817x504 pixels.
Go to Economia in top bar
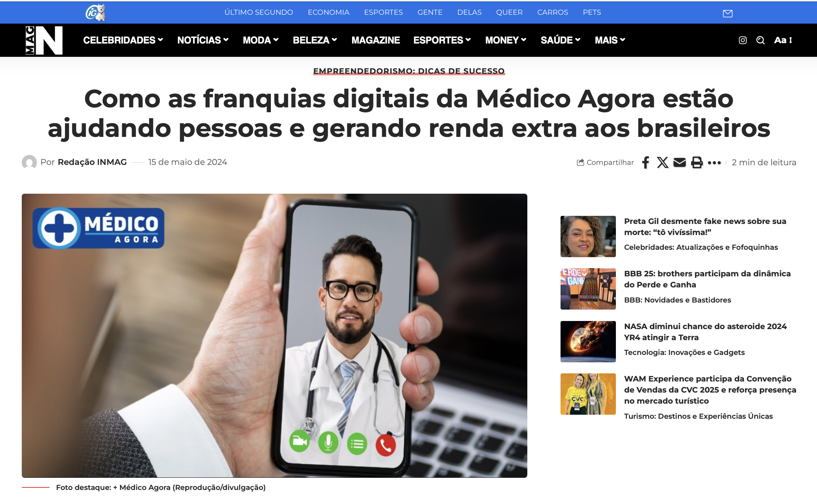[x=328, y=12]
